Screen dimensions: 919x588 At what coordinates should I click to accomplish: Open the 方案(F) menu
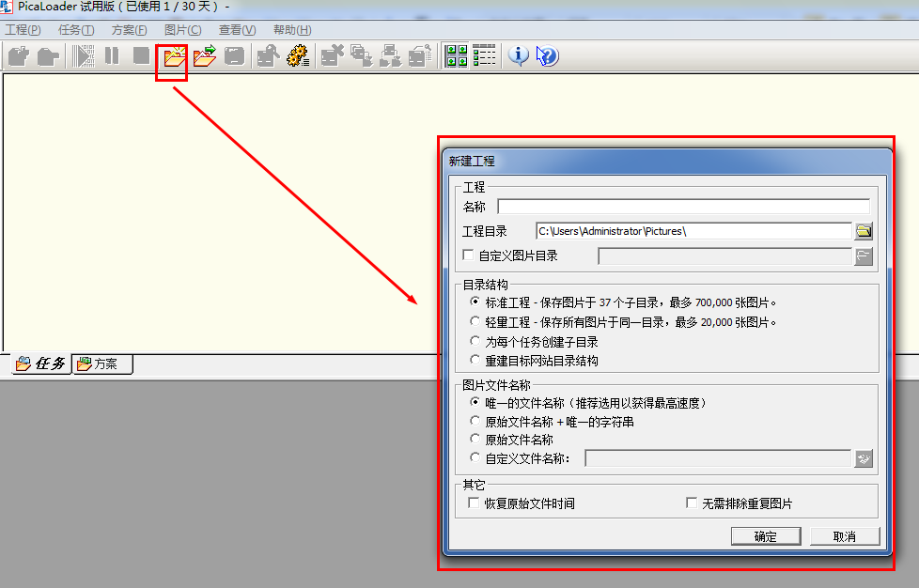[129, 30]
